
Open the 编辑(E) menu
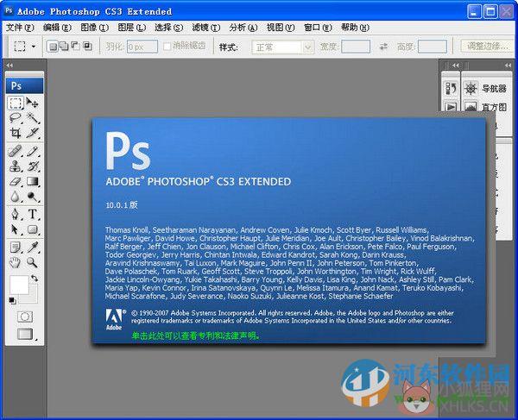pos(57,28)
